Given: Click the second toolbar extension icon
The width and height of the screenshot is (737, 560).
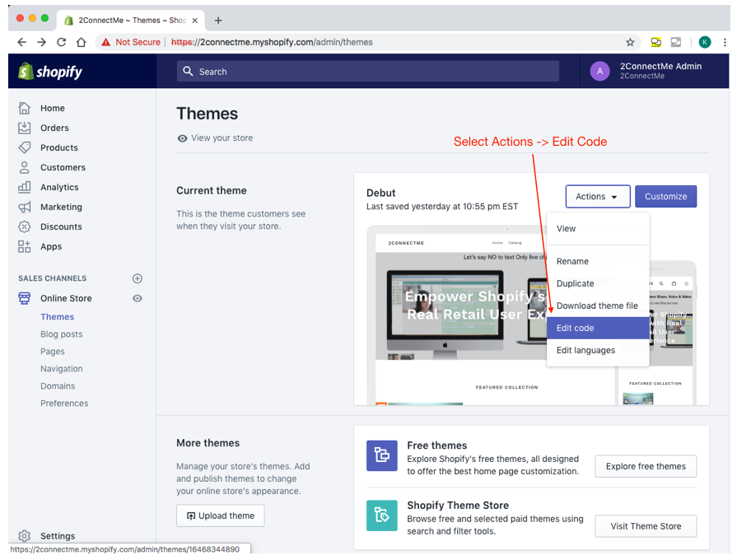Looking at the screenshot, I should click(x=676, y=42).
